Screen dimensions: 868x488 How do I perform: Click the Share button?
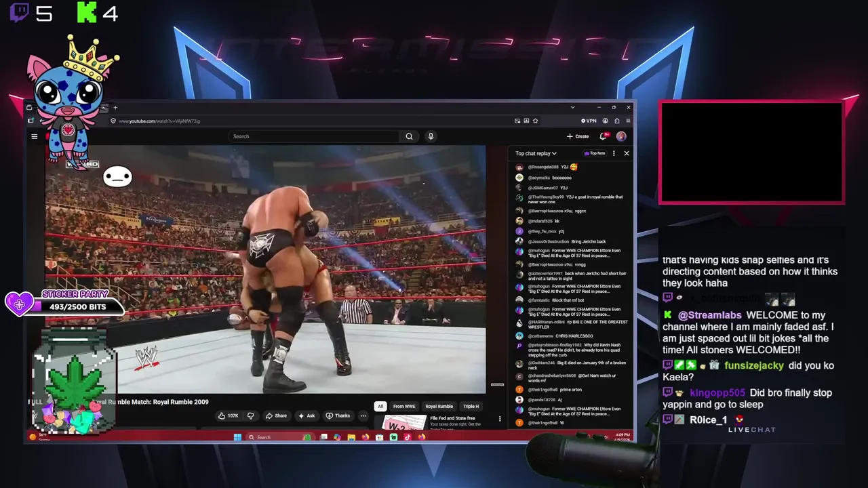tap(276, 415)
